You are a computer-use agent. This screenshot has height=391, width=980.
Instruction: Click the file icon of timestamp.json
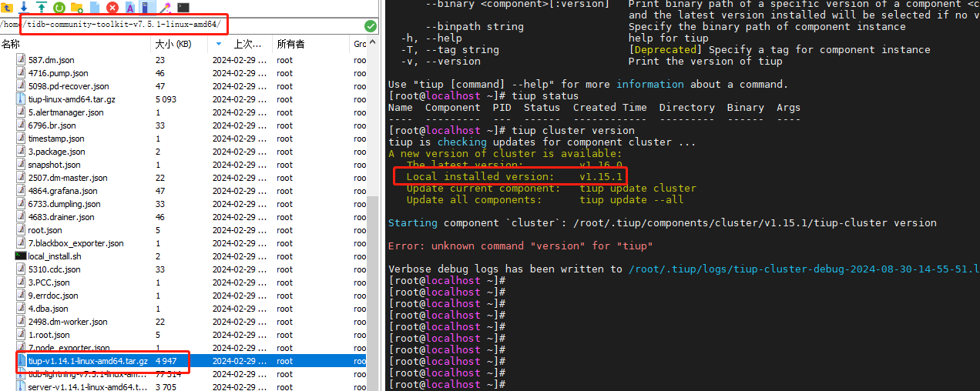21,139
